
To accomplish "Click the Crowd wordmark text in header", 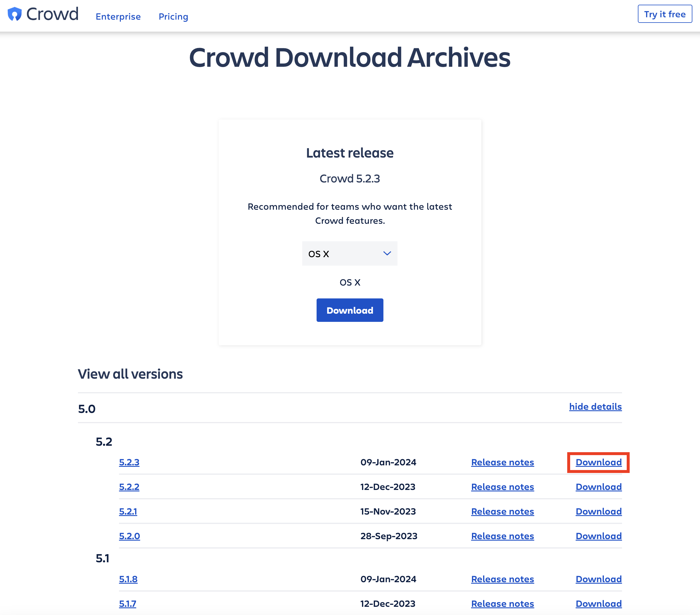I will pyautogui.click(x=52, y=14).
